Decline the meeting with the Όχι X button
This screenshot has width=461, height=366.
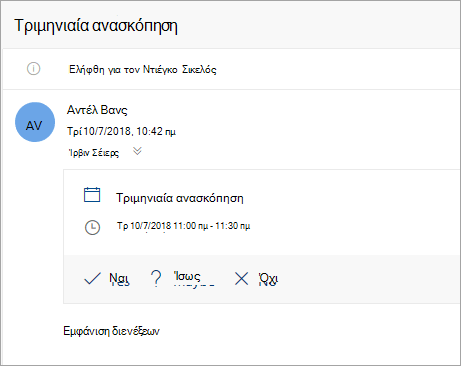point(256,279)
